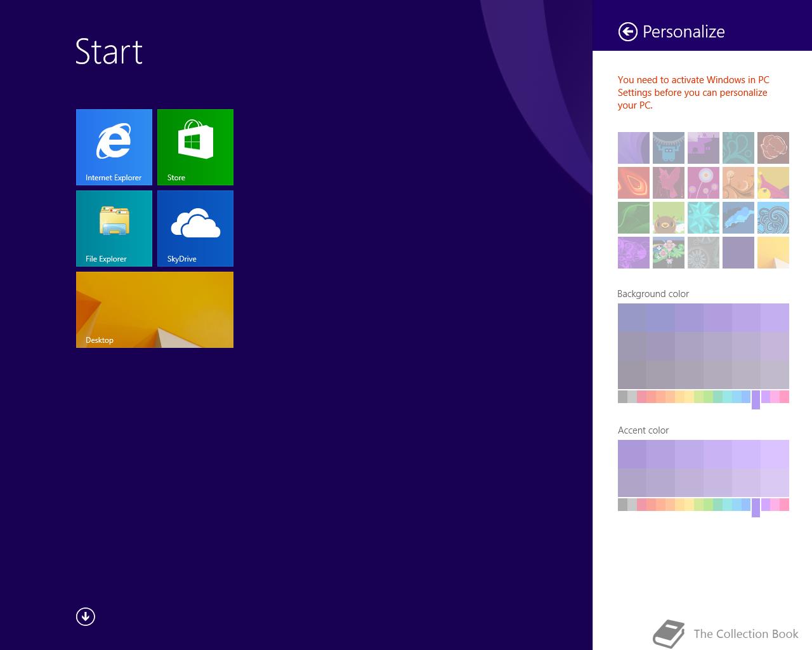Select dark gray hue in Accent color strip
The image size is (812, 650).
622,505
